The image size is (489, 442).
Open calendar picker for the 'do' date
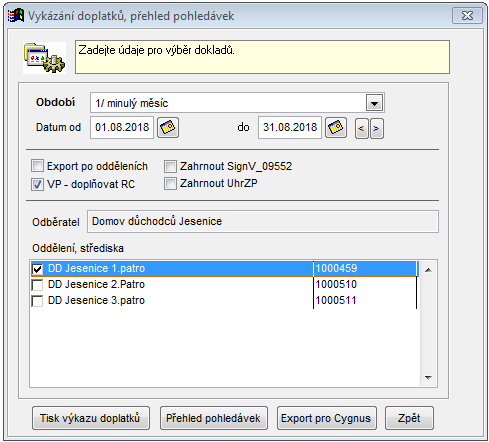click(x=336, y=128)
